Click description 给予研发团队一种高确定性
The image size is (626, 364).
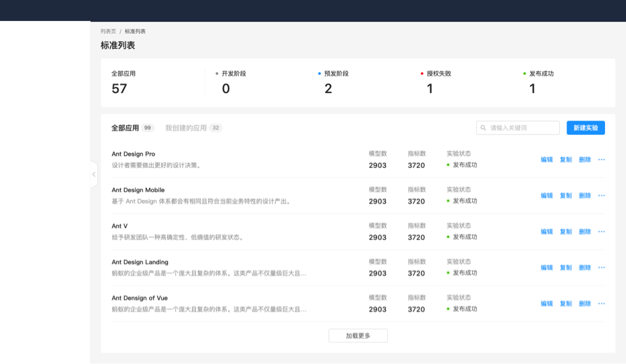point(178,237)
